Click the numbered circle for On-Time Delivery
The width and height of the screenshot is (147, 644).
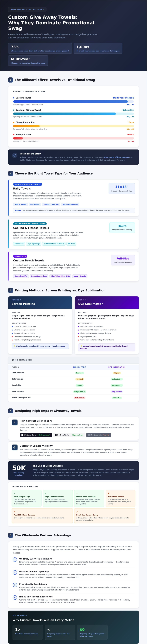click(x=15, y=560)
